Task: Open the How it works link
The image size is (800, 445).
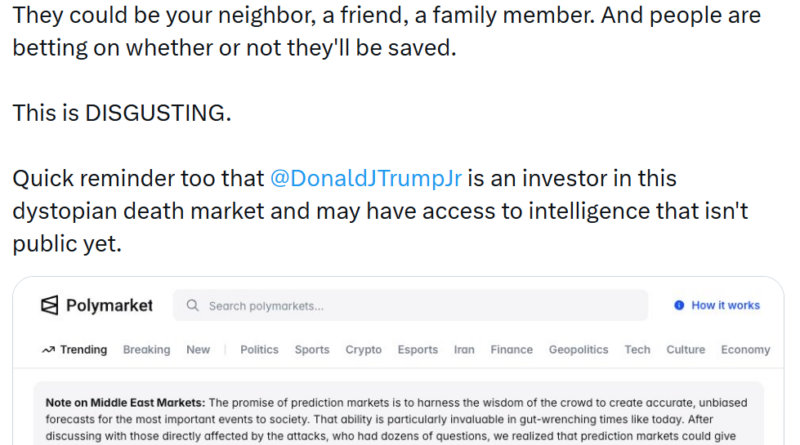Action: [x=725, y=306]
